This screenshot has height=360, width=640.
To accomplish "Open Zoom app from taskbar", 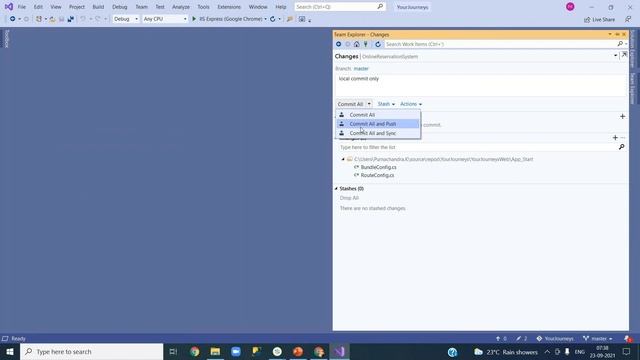I will [x=236, y=351].
